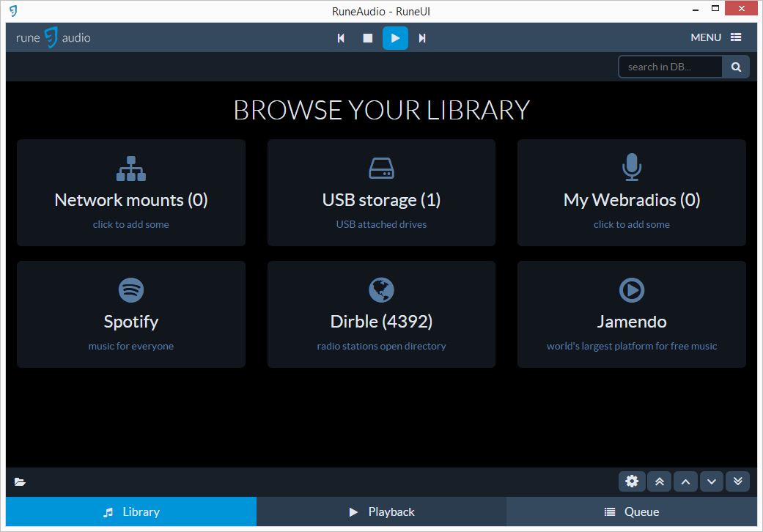This screenshot has height=532, width=763.
Task: Open the USB storage drive icon
Action: click(381, 169)
